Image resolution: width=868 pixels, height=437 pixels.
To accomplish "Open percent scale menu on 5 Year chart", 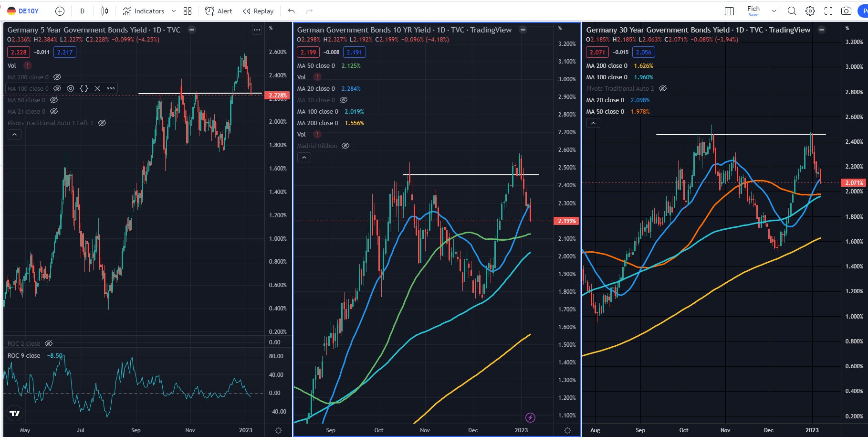I will [271, 28].
